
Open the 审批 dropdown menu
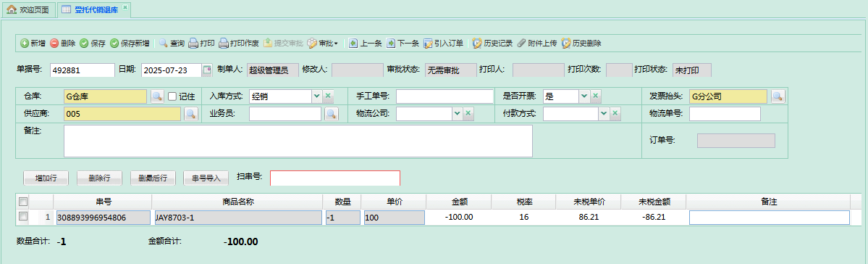[x=322, y=44]
